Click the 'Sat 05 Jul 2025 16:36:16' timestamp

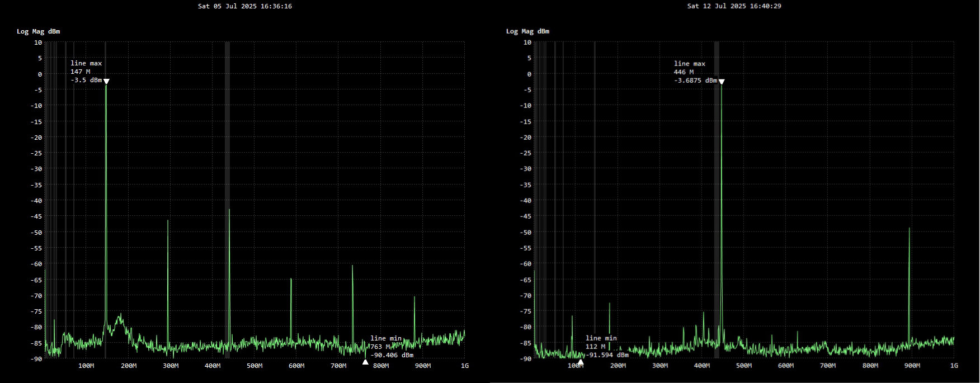(x=244, y=6)
